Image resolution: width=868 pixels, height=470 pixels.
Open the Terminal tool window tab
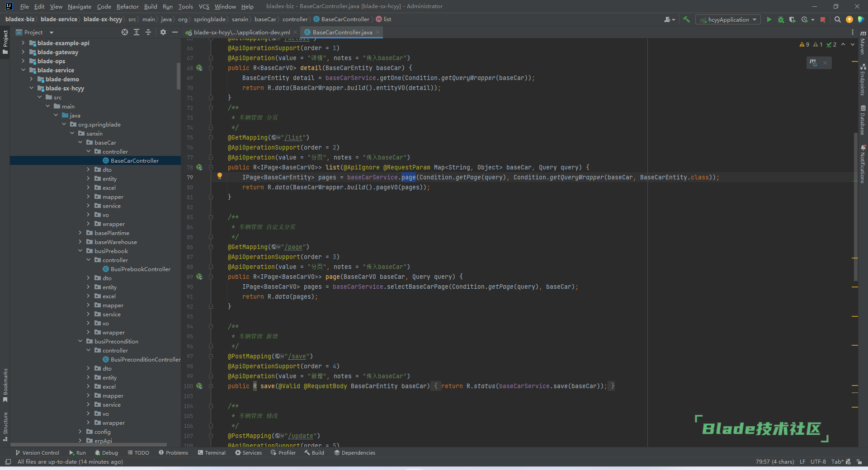pyautogui.click(x=212, y=452)
